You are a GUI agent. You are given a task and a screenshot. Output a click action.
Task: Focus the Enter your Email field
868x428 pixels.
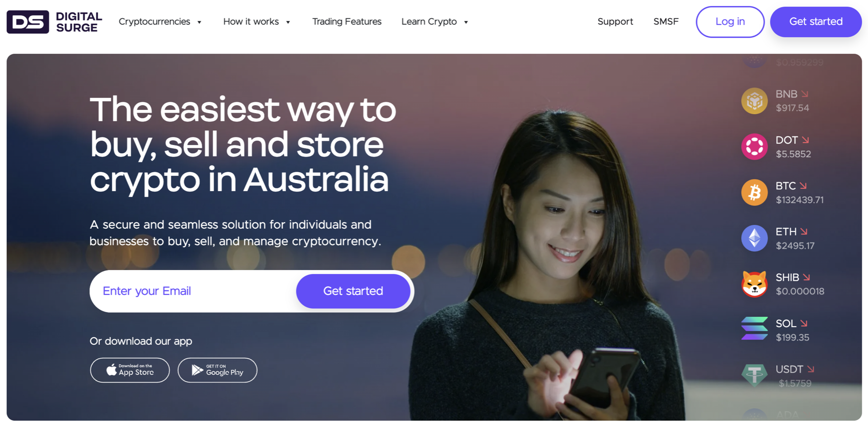pyautogui.click(x=193, y=291)
